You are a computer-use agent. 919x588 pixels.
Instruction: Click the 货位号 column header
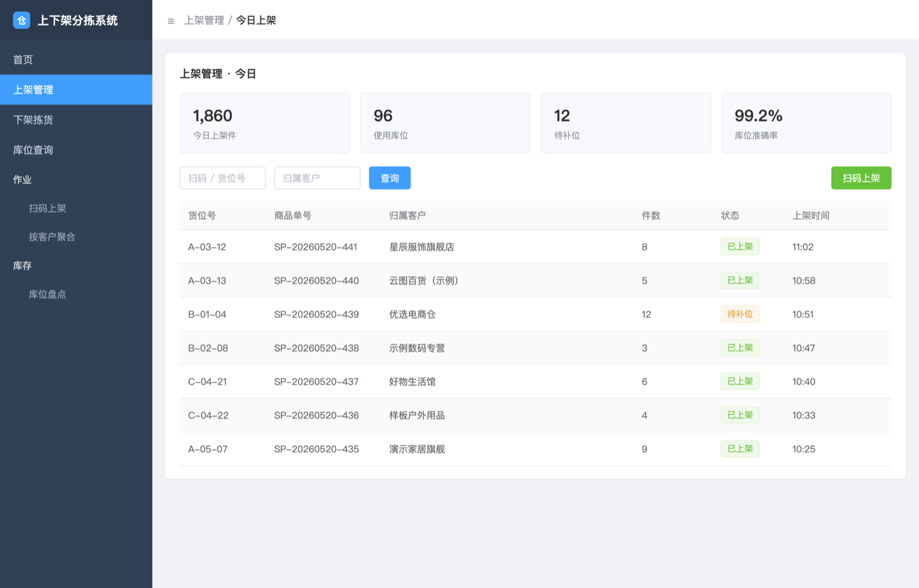202,216
